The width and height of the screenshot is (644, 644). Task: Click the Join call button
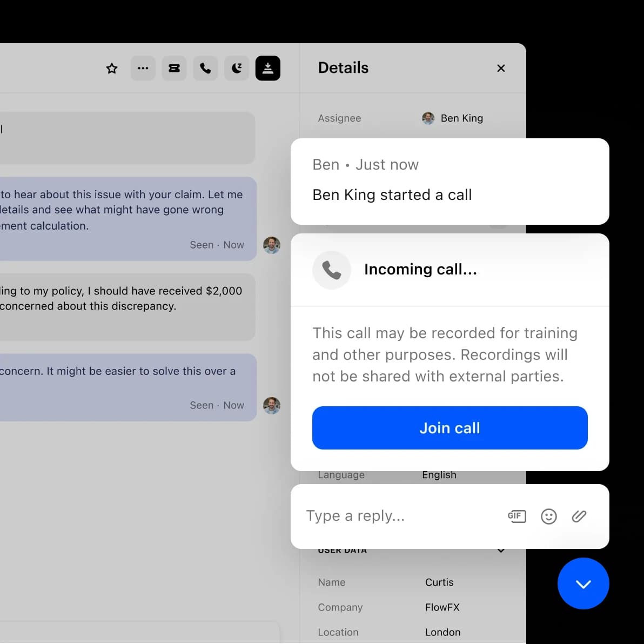point(450,428)
